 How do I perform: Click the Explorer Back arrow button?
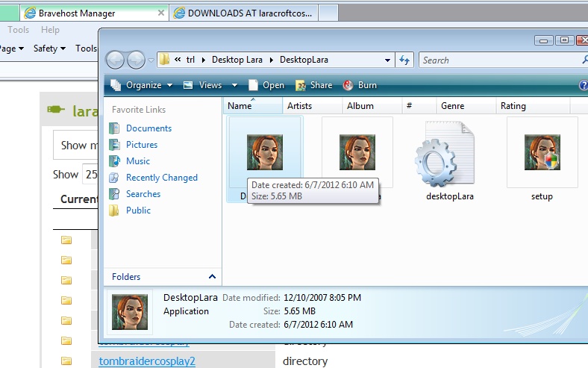[115, 60]
